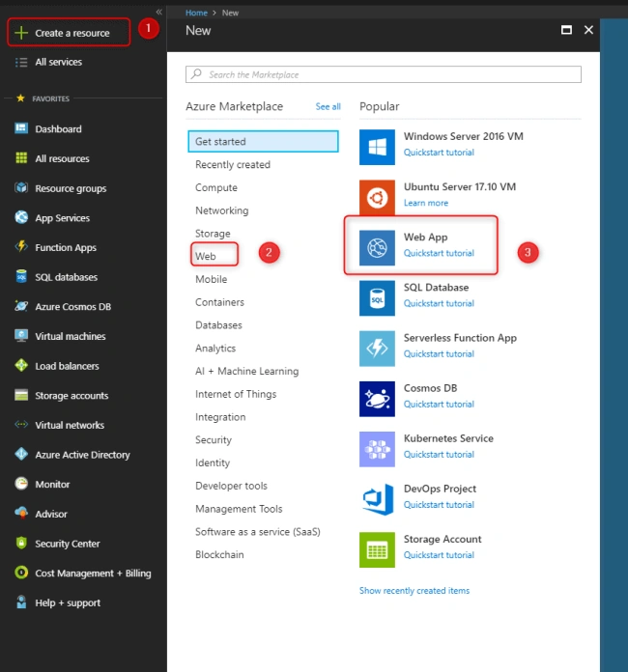Maximize the New blade
This screenshot has height=672, width=628.
coord(567,30)
